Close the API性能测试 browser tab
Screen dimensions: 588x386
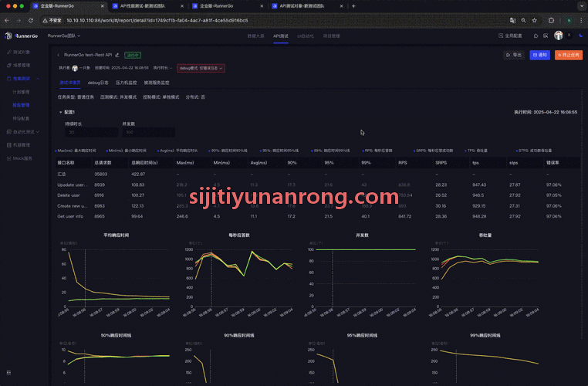click(182, 6)
